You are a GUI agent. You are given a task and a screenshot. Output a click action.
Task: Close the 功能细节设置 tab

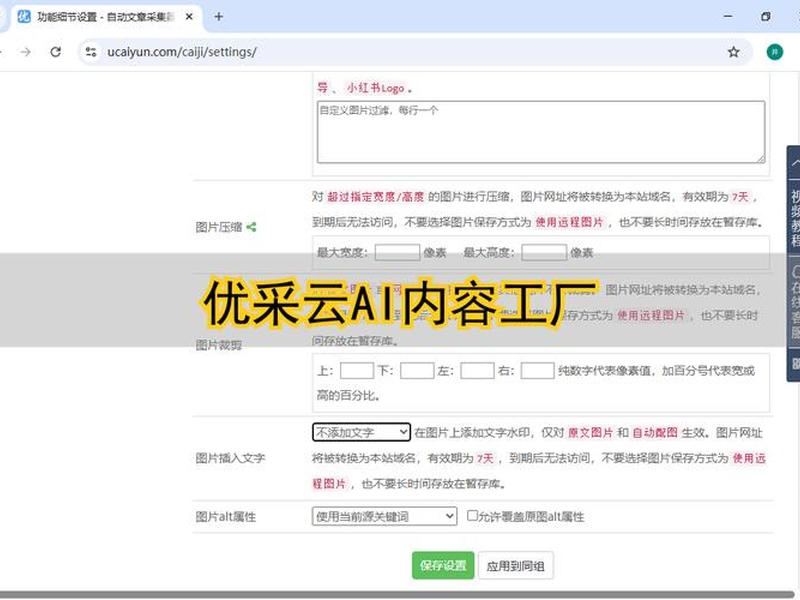pos(189,17)
